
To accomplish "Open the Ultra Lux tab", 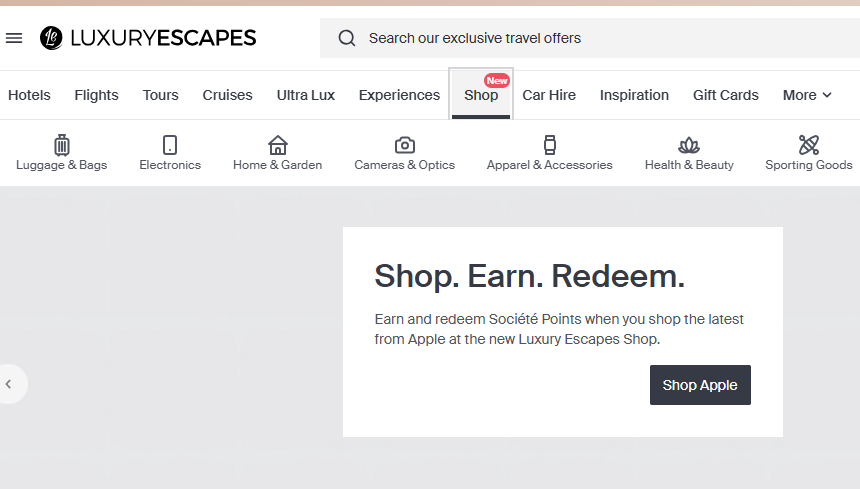I will click(306, 95).
